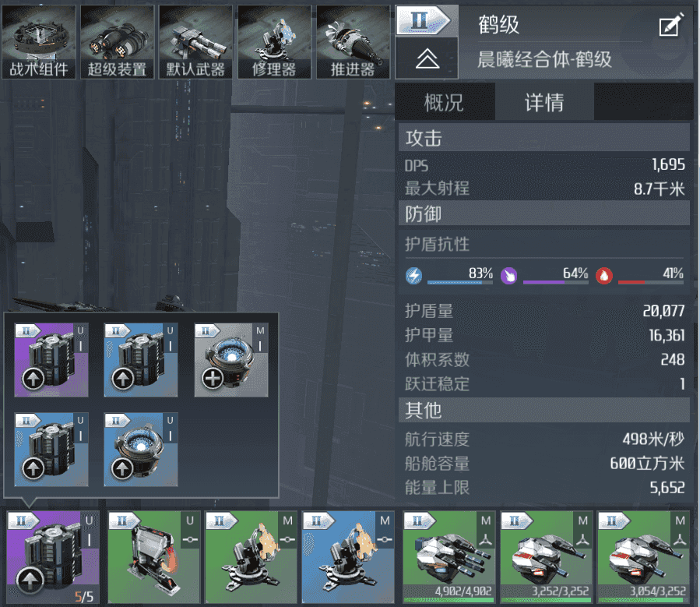This screenshot has height=607, width=700.
Task: Open the 战术组件 category icon
Action: (x=39, y=42)
